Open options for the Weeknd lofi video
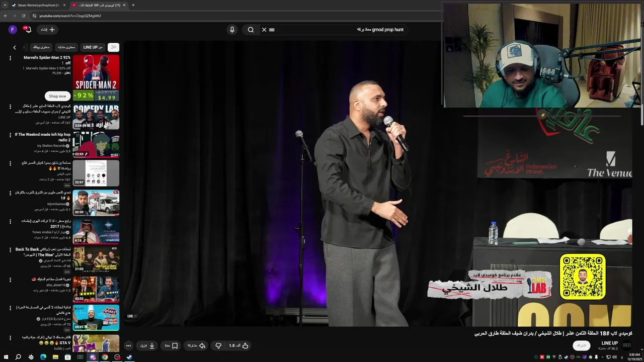The image size is (644, 362). [x=10, y=135]
